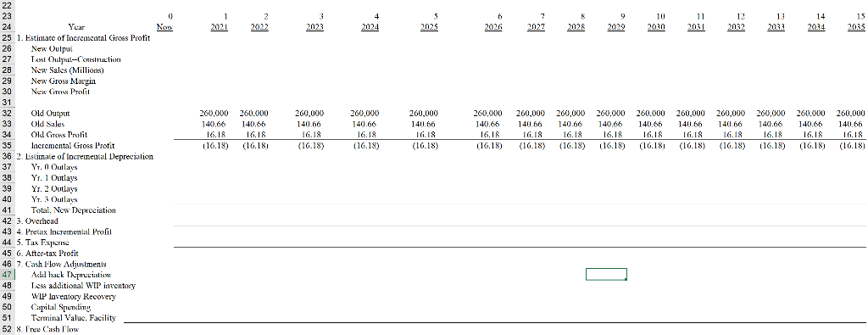This screenshot has height=335, width=868.
Task: Click the 'Incremental Gross Profit' label
Action: tap(73, 146)
